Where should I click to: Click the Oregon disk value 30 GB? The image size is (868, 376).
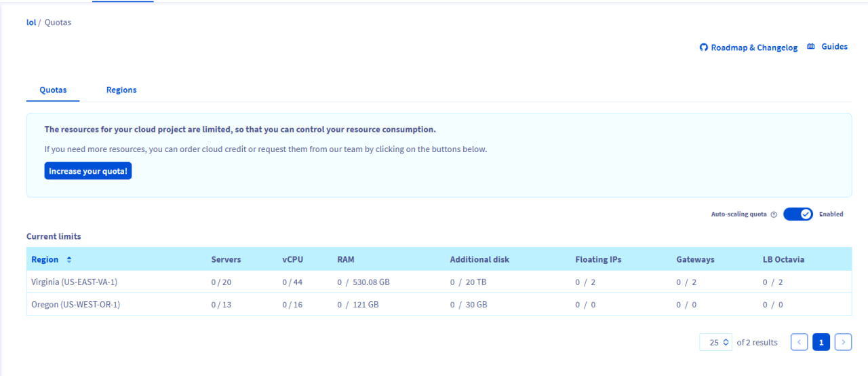click(476, 305)
